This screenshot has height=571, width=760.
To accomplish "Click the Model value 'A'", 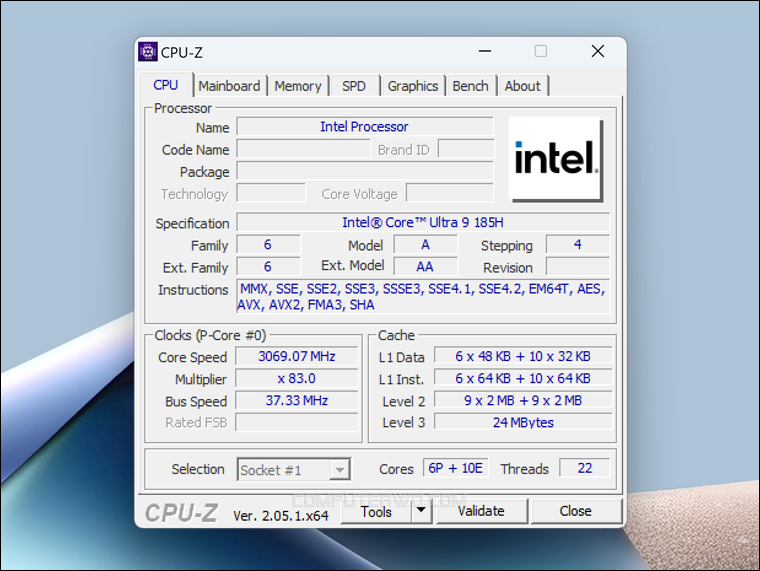I will pyautogui.click(x=426, y=245).
